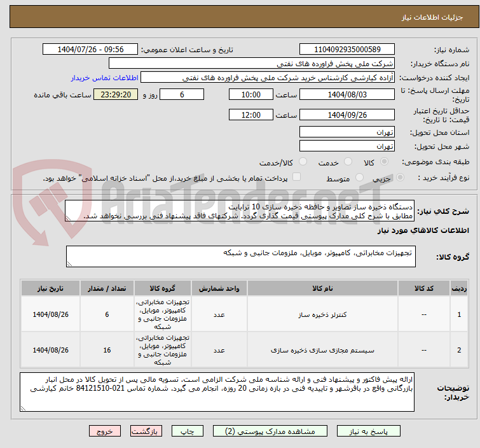Click the نام کالا column header

tap(322, 288)
